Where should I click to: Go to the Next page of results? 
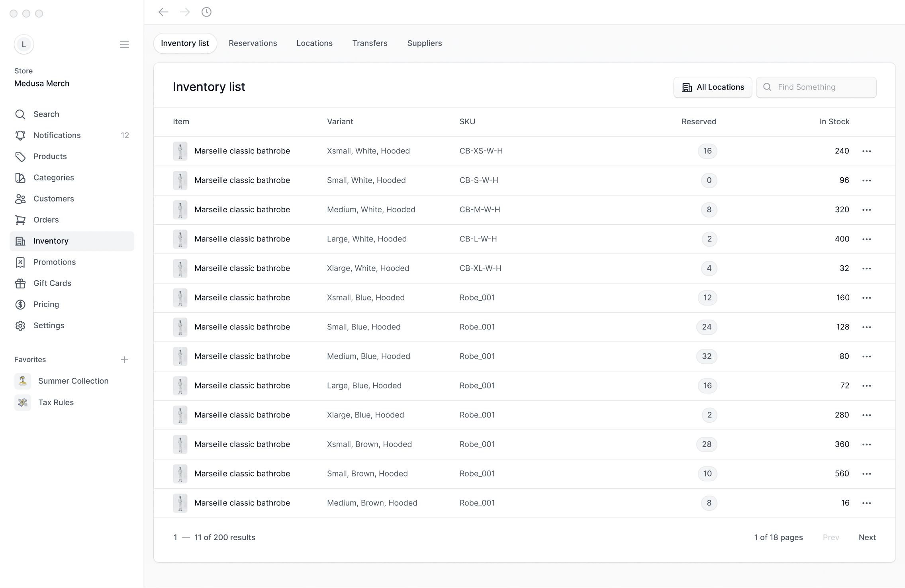pyautogui.click(x=868, y=537)
